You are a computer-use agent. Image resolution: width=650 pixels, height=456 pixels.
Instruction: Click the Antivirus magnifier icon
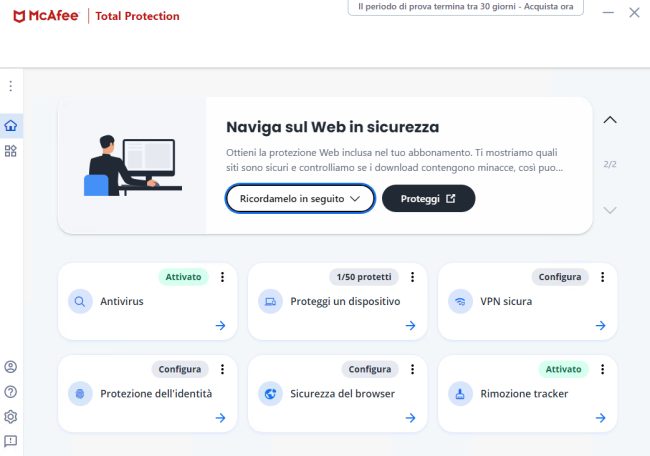(x=80, y=301)
